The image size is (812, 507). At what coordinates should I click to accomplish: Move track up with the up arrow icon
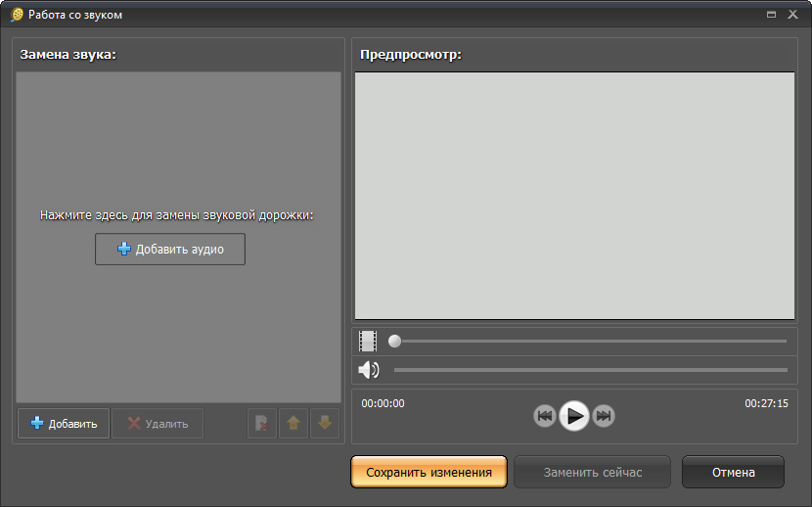point(293,424)
